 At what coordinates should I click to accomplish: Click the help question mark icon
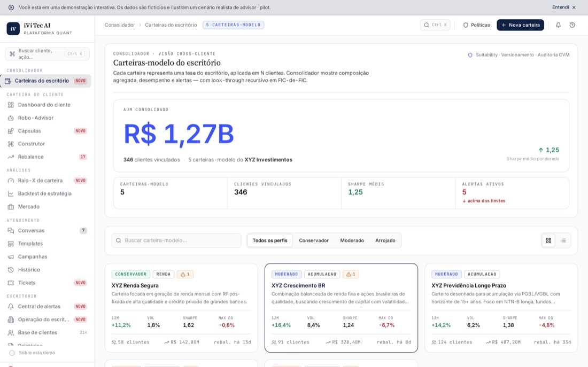[572, 25]
